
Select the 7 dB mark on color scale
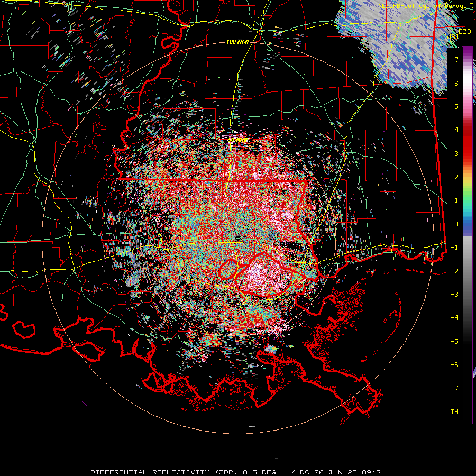click(x=456, y=59)
